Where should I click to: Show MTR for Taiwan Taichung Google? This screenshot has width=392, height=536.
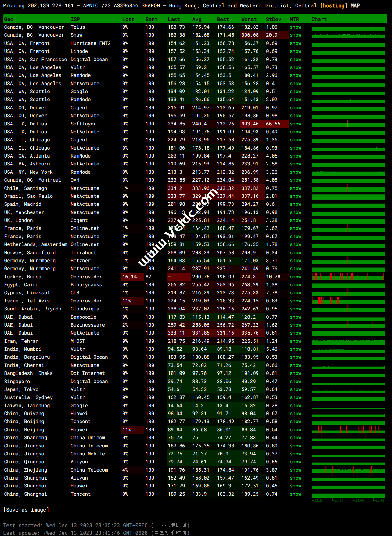pos(296,406)
